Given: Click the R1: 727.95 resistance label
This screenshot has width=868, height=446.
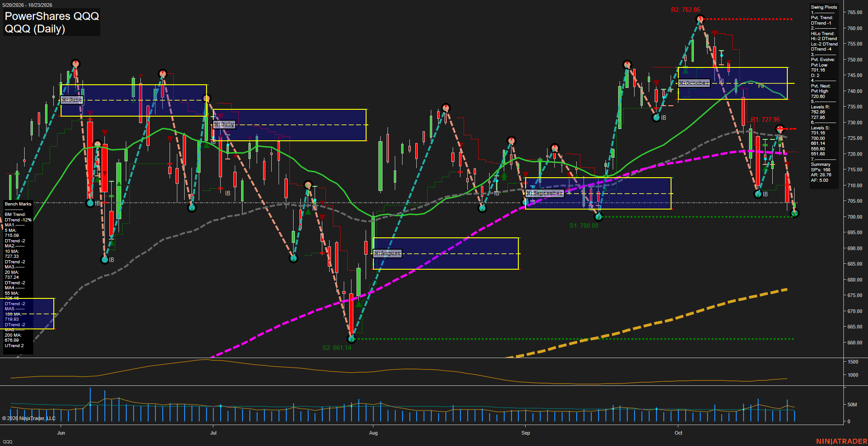Looking at the screenshot, I should (x=765, y=120).
